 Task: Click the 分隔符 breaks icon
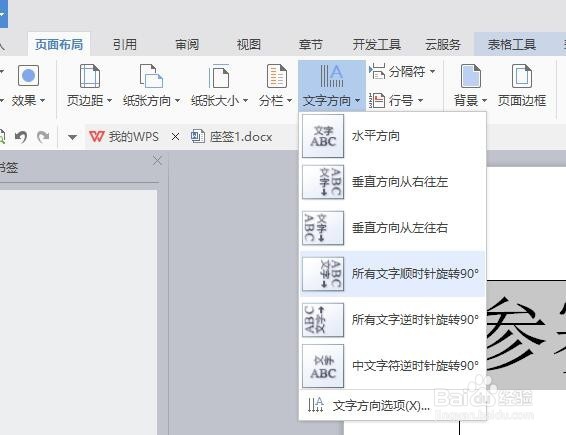(x=377, y=71)
